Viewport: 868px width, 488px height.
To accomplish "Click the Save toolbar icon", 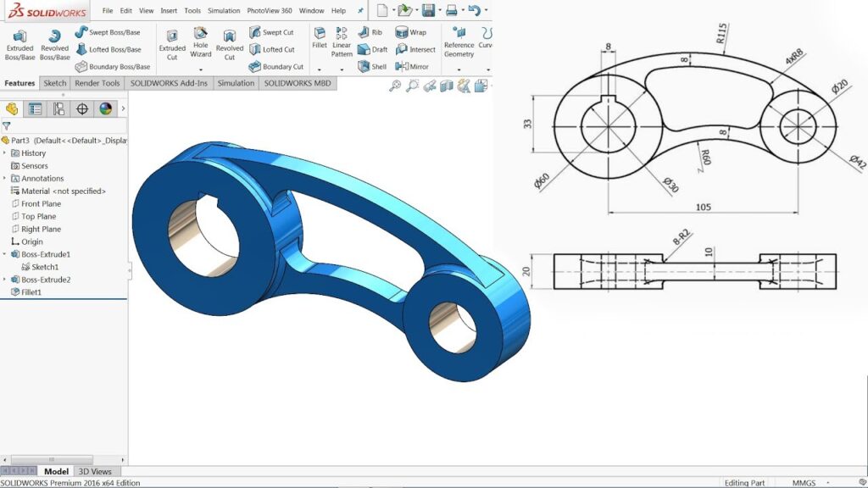I will point(428,10).
